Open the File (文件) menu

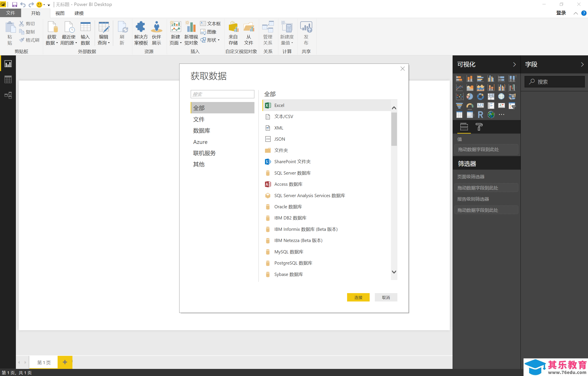pos(11,13)
